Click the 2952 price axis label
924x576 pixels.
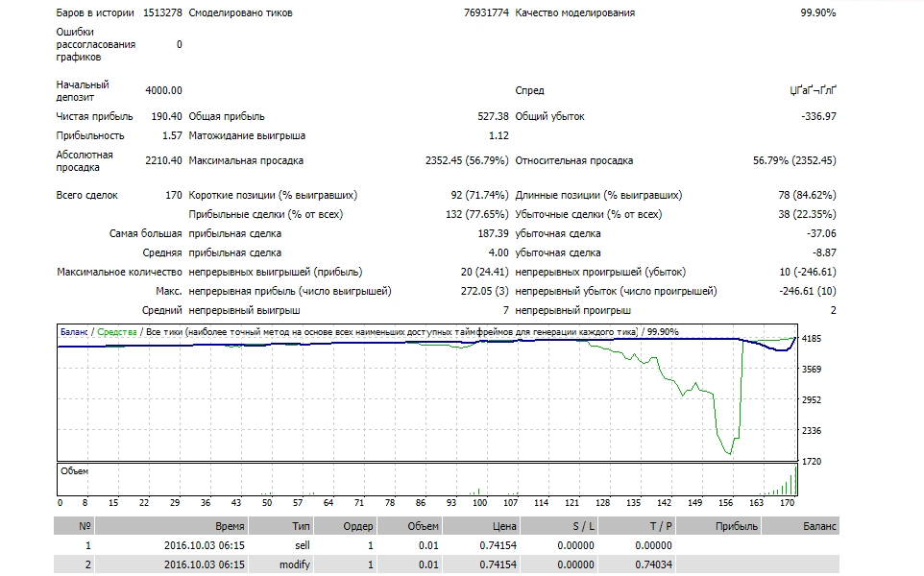coord(812,400)
